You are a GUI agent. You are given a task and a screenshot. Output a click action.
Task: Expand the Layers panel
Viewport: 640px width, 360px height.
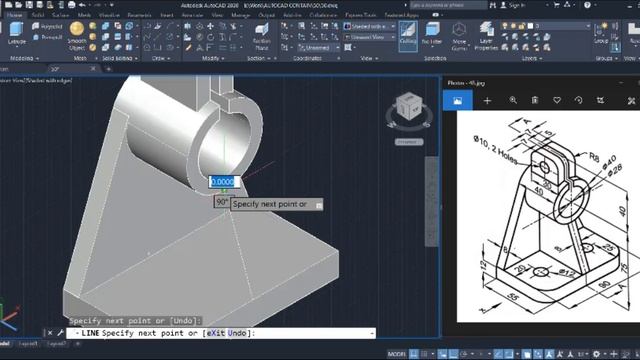click(532, 58)
